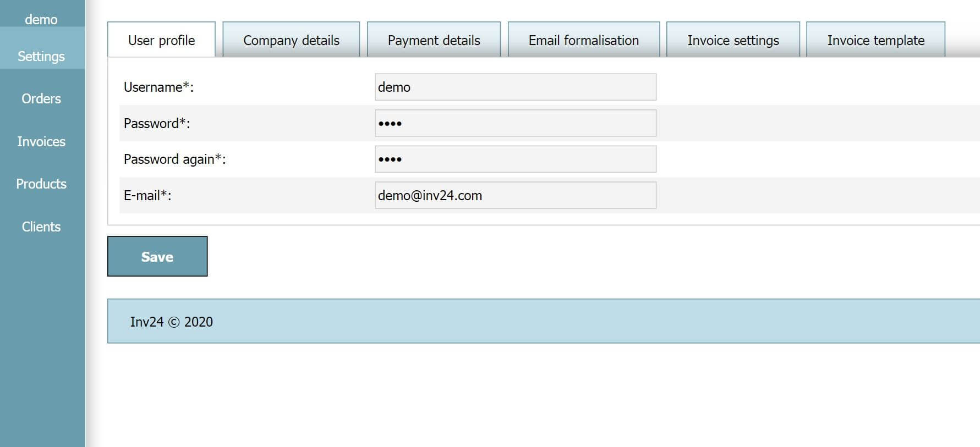Go to Products in the sidebar
The image size is (980, 447).
(41, 184)
